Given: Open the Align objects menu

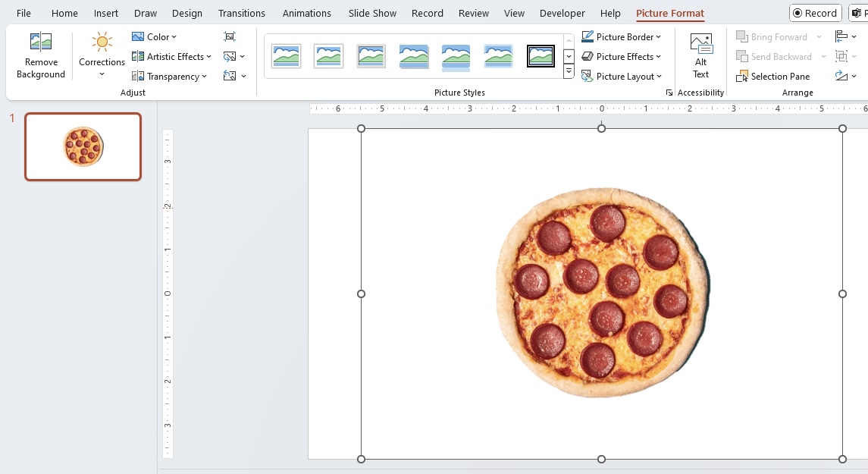Looking at the screenshot, I should tap(845, 36).
